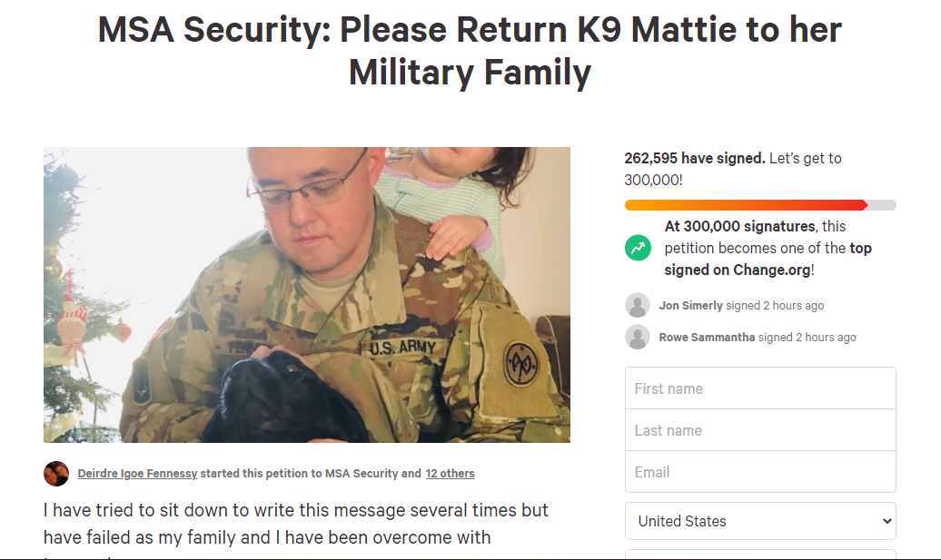This screenshot has width=941, height=560.
Task: Click the "262,595 have signed" count
Action: 695,158
